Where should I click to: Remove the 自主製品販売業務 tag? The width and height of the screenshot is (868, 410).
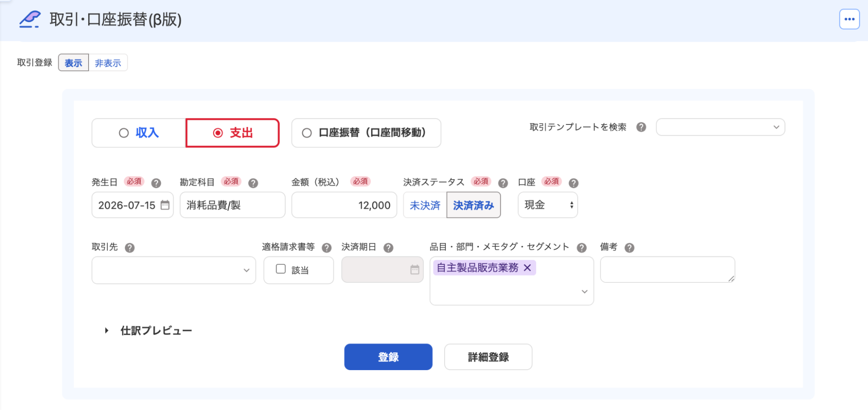point(527,268)
